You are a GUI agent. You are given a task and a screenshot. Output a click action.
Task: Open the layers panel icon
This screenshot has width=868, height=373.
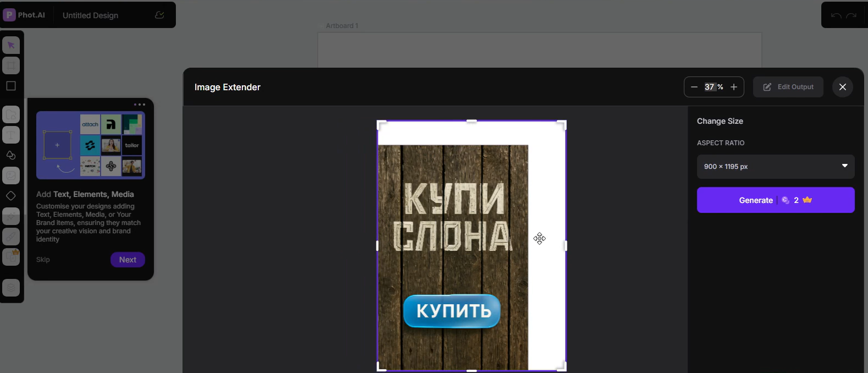click(x=11, y=288)
